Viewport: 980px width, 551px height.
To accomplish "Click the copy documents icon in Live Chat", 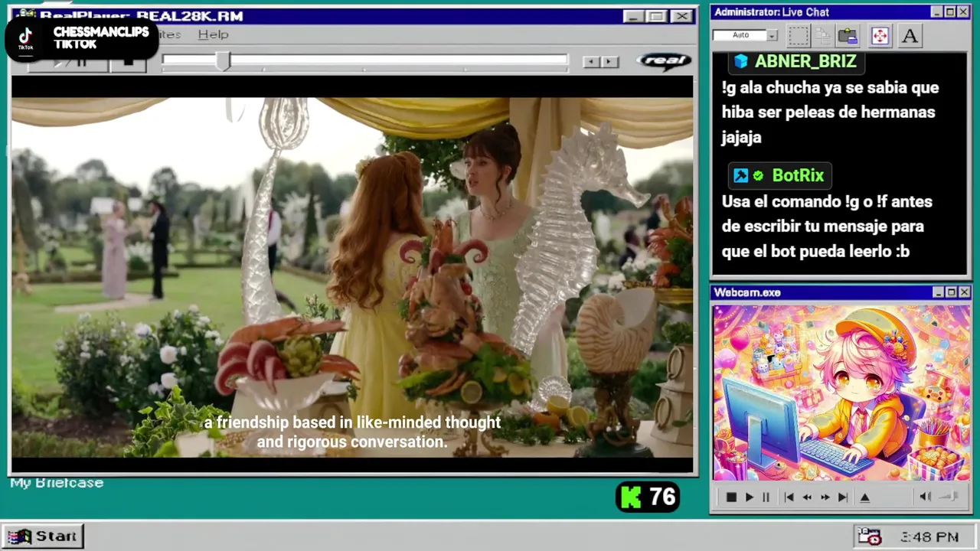I will tap(823, 35).
